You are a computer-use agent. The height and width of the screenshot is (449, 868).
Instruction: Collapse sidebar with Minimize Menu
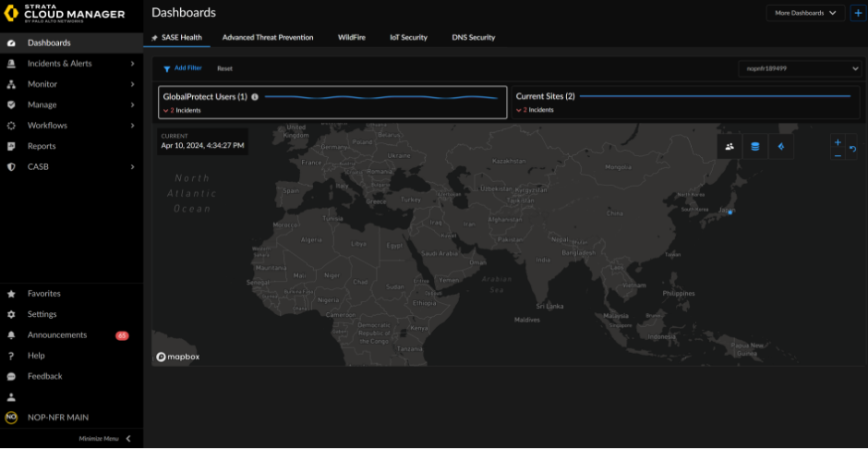[104, 439]
